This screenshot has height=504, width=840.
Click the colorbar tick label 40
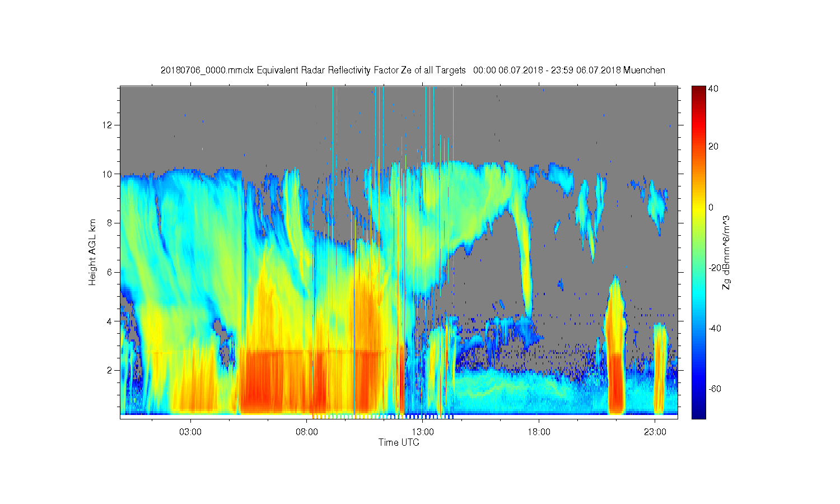pos(713,88)
